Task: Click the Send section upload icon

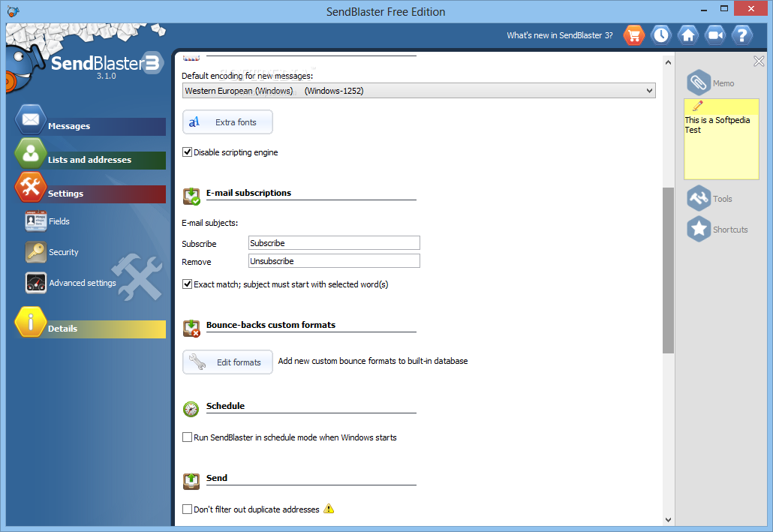Action: [191, 481]
